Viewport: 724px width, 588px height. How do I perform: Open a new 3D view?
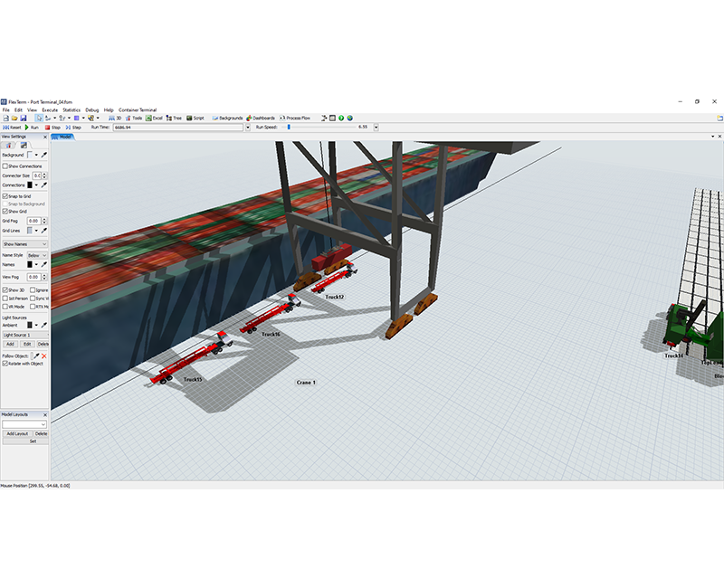pyautogui.click(x=117, y=119)
